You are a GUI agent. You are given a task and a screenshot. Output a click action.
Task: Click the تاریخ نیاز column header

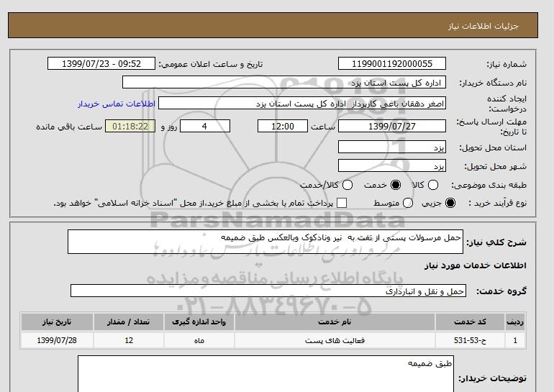(x=57, y=322)
